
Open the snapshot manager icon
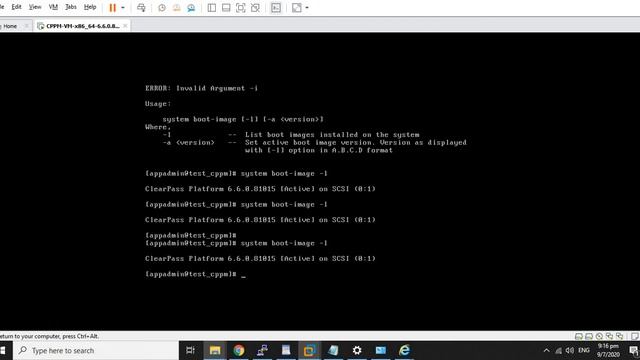[x=191, y=8]
